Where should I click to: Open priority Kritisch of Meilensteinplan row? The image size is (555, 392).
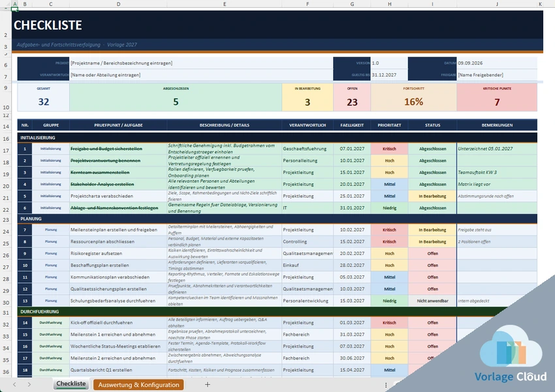click(x=389, y=230)
